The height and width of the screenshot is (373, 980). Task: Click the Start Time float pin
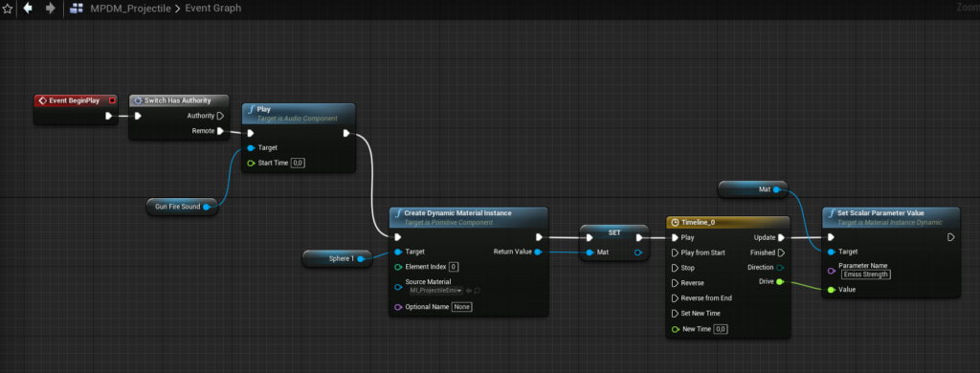tap(251, 164)
